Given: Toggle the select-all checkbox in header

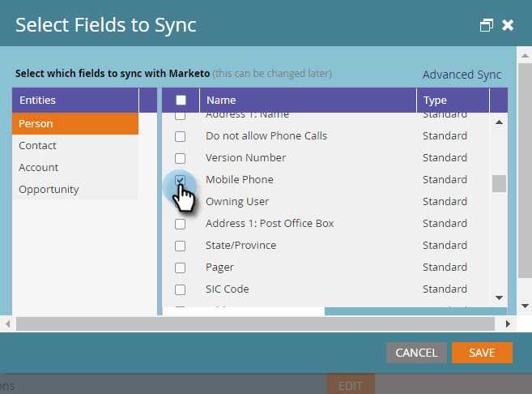Looking at the screenshot, I should 181,101.
